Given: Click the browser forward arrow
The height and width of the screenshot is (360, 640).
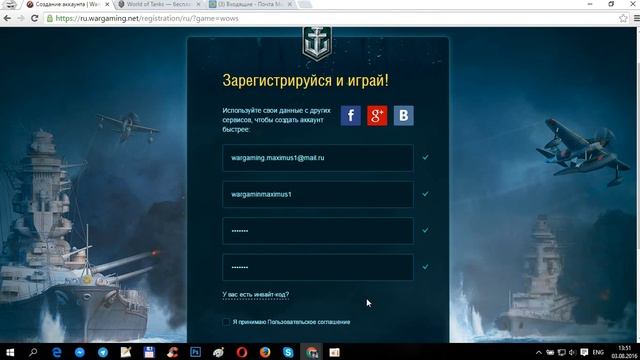Looking at the screenshot, I should 20,18.
